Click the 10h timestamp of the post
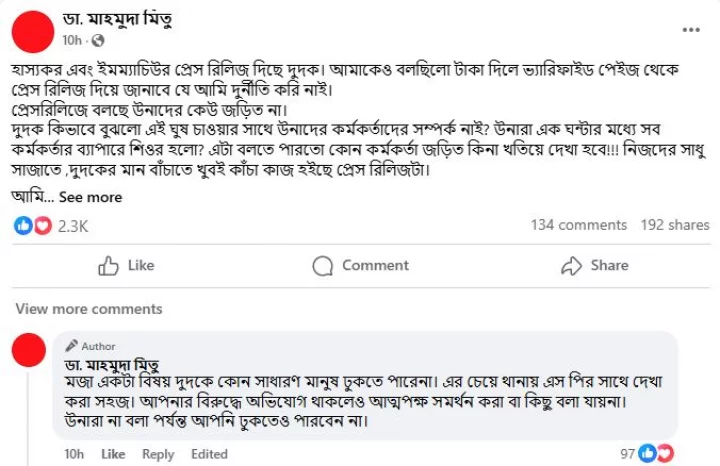 coord(72,41)
